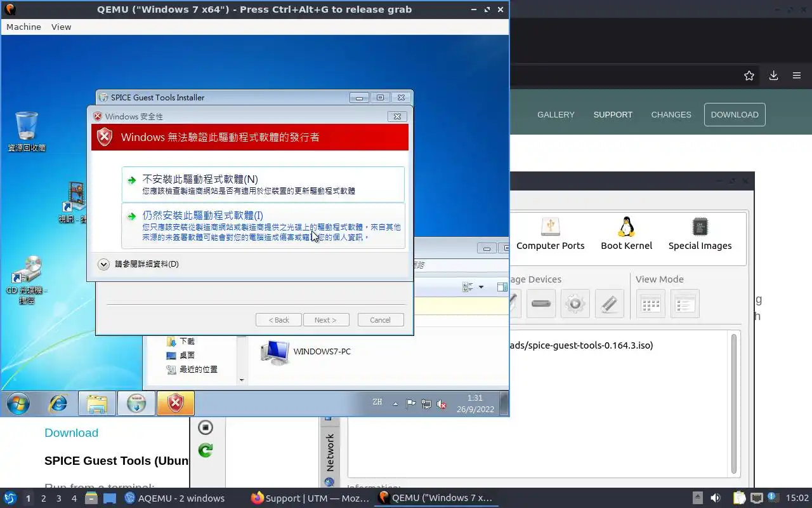The width and height of the screenshot is (812, 508).
Task: Show hidden tray icons in Windows taskbar
Action: pyautogui.click(x=395, y=404)
